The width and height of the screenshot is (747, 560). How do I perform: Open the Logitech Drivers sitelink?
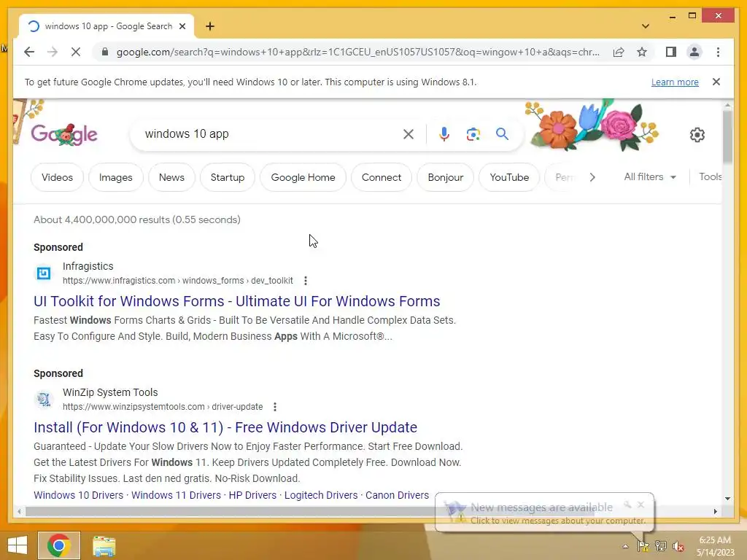321,495
